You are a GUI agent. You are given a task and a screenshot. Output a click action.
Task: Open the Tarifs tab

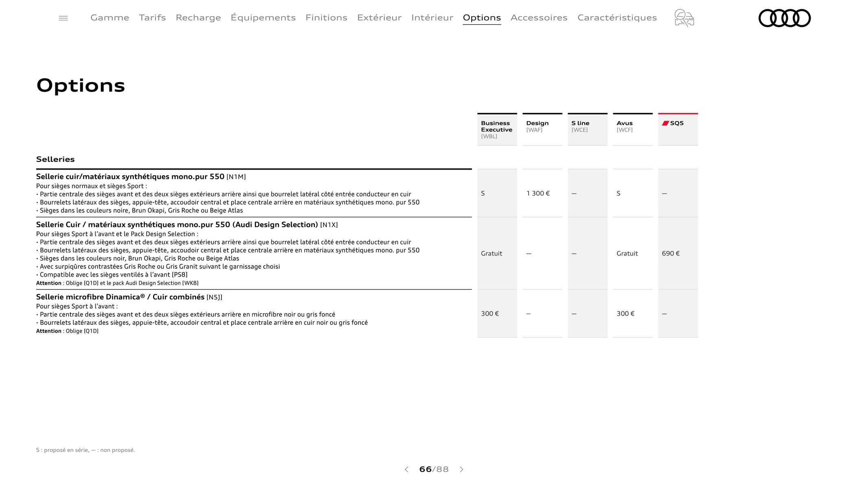(x=152, y=17)
